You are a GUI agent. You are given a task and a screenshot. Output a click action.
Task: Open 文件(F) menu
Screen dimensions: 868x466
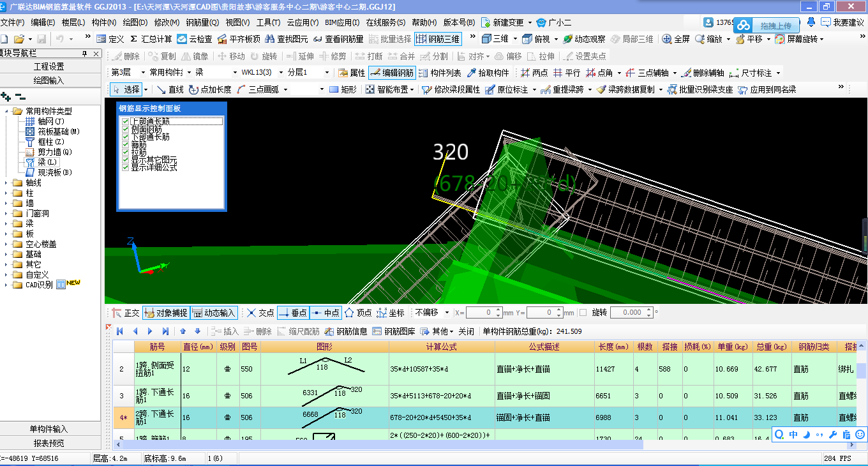tap(11, 22)
